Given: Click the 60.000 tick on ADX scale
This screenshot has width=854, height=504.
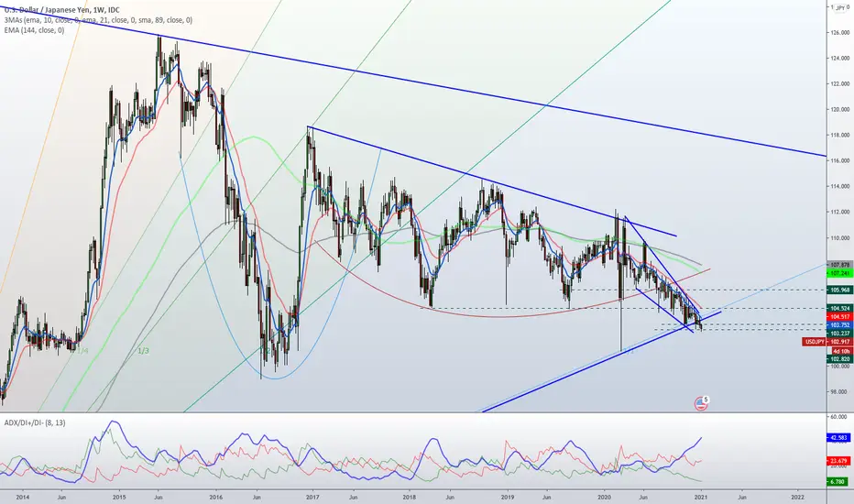Looking at the screenshot, I should pyautogui.click(x=840, y=417).
